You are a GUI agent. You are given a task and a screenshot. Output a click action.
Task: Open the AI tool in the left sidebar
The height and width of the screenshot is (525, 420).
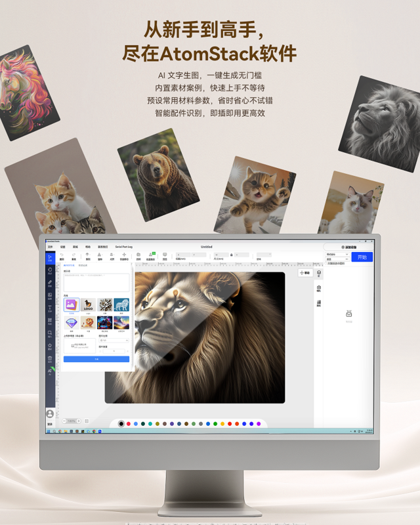pyautogui.click(x=50, y=371)
